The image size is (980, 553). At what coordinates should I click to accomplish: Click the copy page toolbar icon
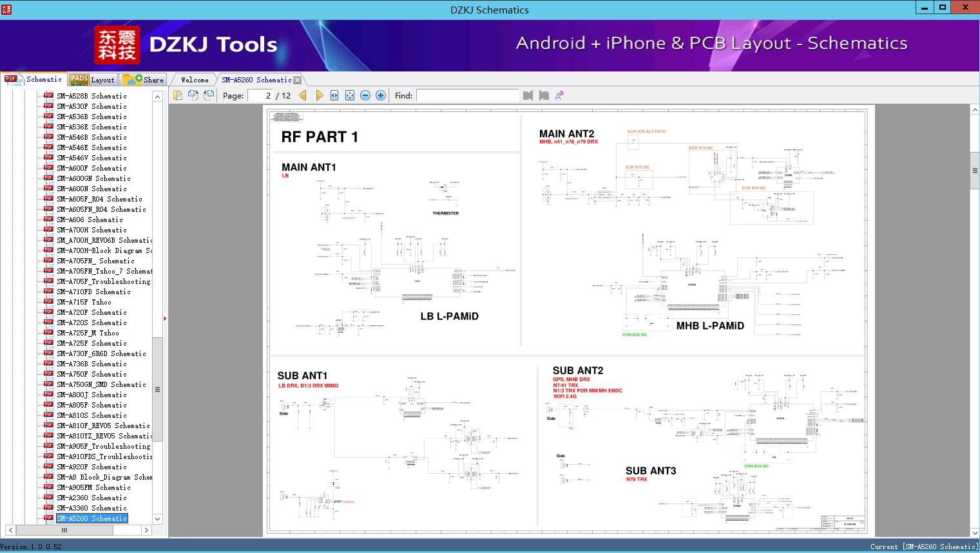tap(177, 95)
